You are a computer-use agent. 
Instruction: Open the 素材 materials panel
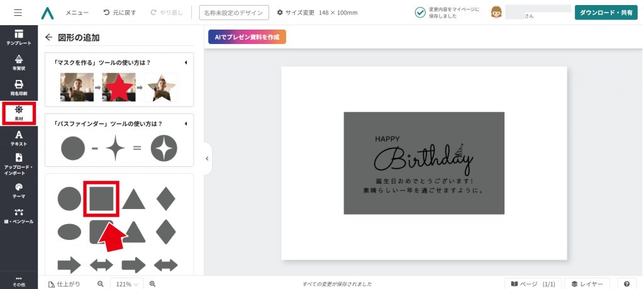tap(19, 113)
